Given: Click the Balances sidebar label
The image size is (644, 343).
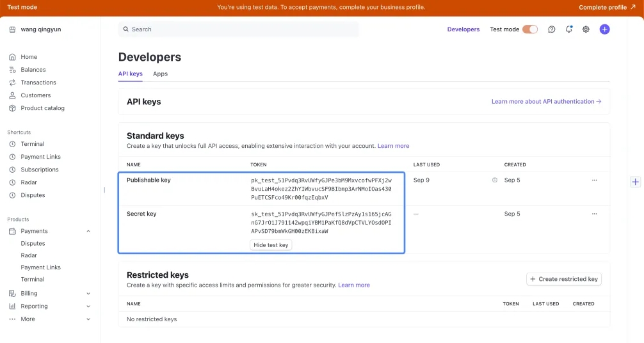Looking at the screenshot, I should [x=33, y=70].
